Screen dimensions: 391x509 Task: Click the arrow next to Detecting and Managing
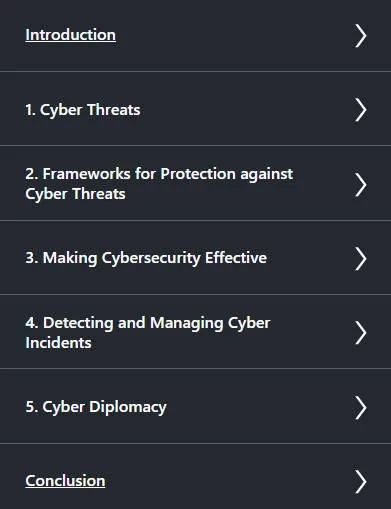pyautogui.click(x=360, y=333)
